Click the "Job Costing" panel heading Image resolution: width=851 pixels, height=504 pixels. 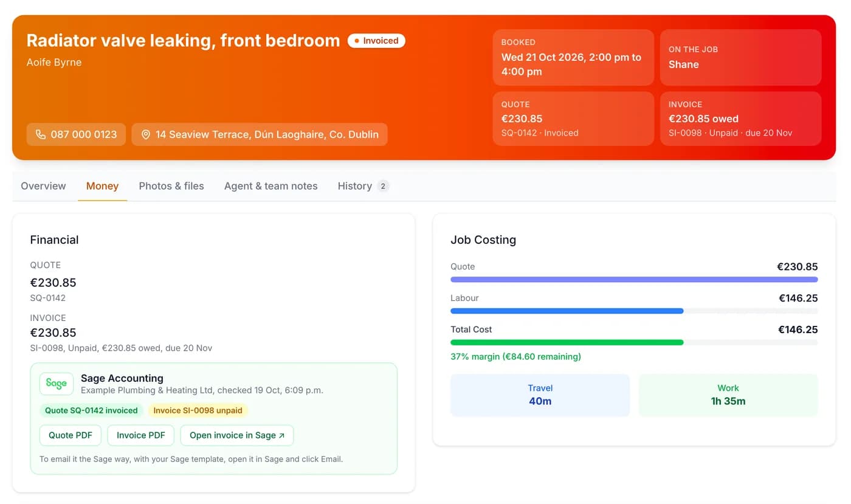pyautogui.click(x=483, y=240)
